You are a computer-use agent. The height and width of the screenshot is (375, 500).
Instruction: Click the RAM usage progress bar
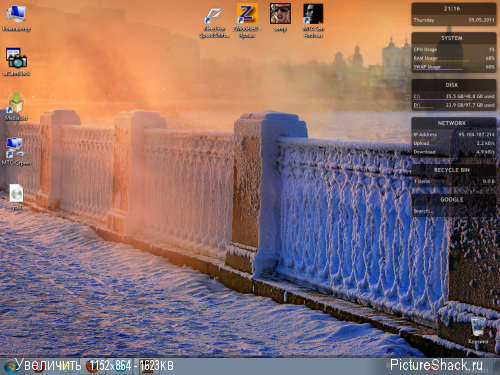tap(441, 61)
